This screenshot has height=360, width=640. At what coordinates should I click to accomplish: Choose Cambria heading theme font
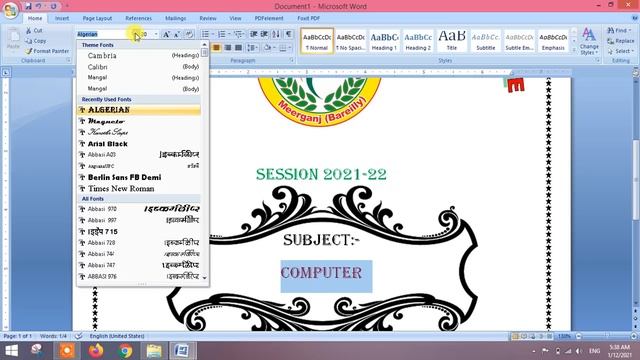(139, 56)
